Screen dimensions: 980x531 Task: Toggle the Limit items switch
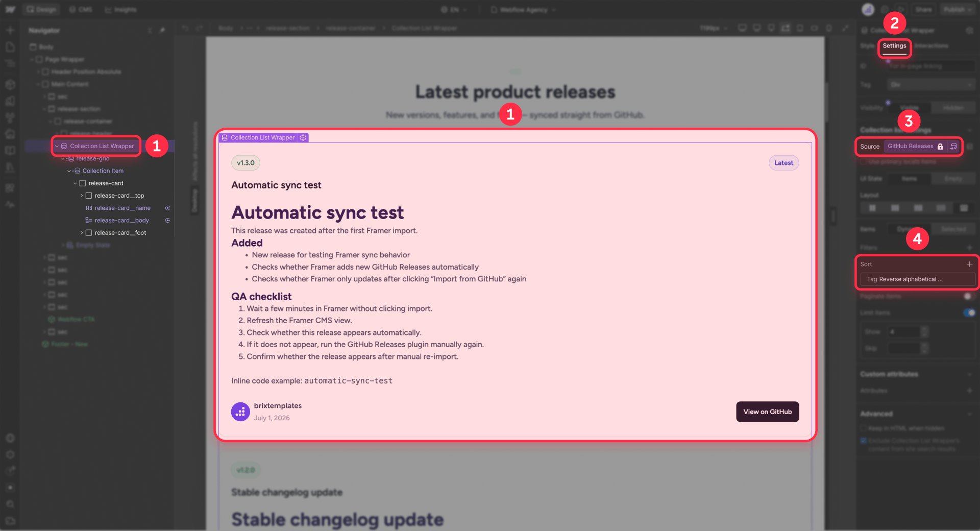tap(969, 312)
